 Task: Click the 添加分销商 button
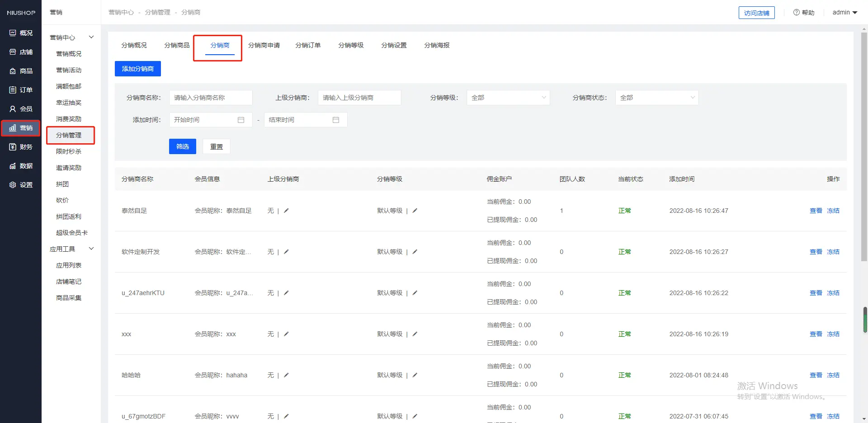pyautogui.click(x=138, y=69)
